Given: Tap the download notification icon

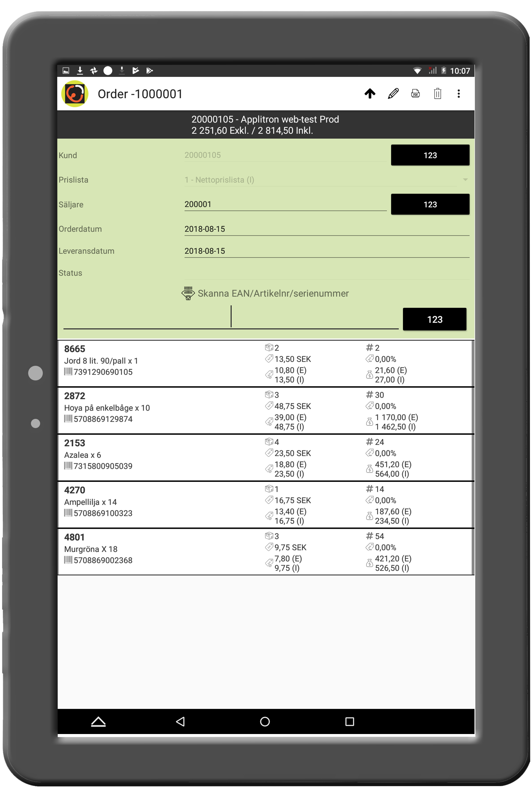Looking at the screenshot, I should click(x=80, y=70).
